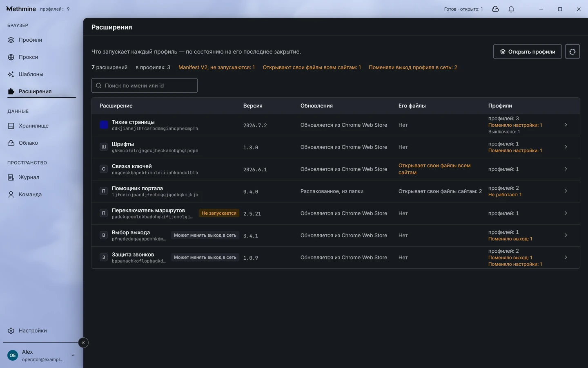Image resolution: width=588 pixels, height=368 pixels.
Task: Collapse the sidebar with the double-chevron button
Action: pyautogui.click(x=83, y=343)
